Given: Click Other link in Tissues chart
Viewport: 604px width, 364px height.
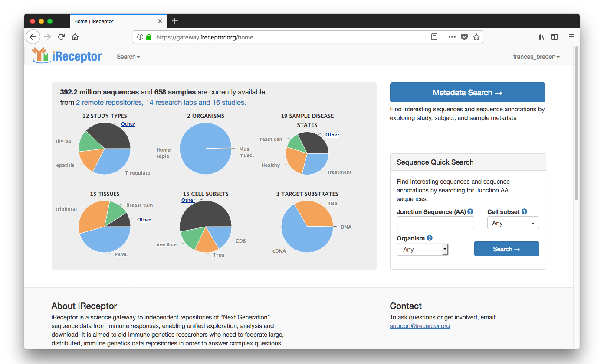Looking at the screenshot, I should (x=144, y=220).
